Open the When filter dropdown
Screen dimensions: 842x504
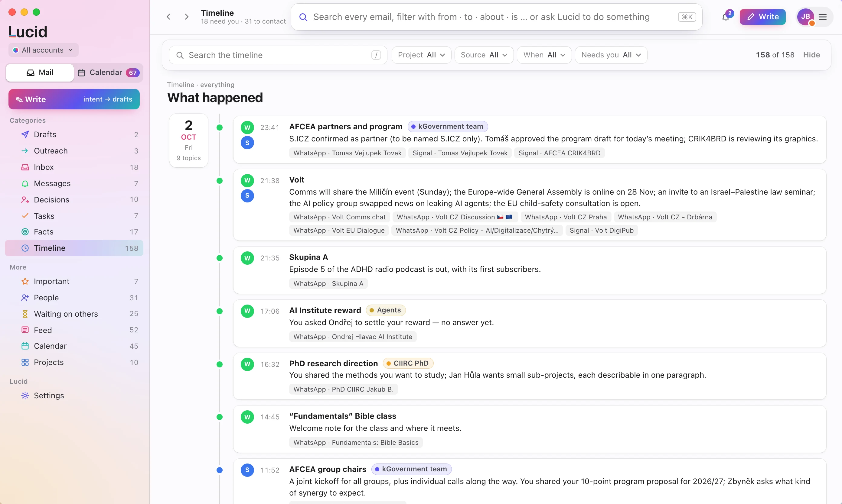tap(544, 55)
